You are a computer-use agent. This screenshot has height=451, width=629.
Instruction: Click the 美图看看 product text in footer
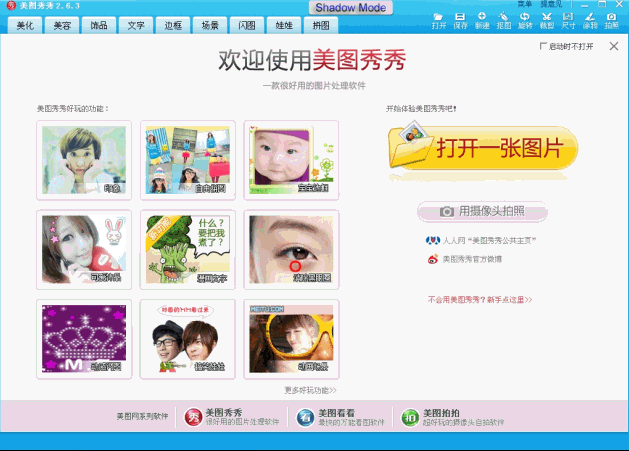[x=336, y=412]
